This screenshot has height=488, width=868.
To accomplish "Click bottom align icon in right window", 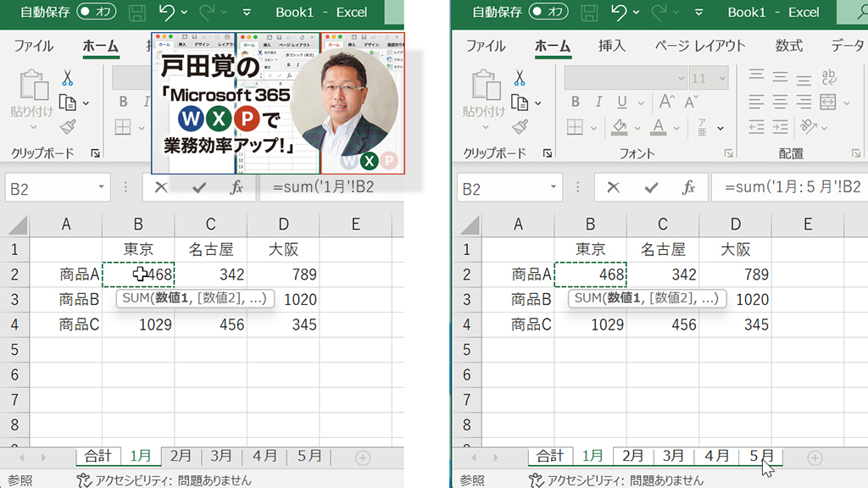I will [x=804, y=80].
